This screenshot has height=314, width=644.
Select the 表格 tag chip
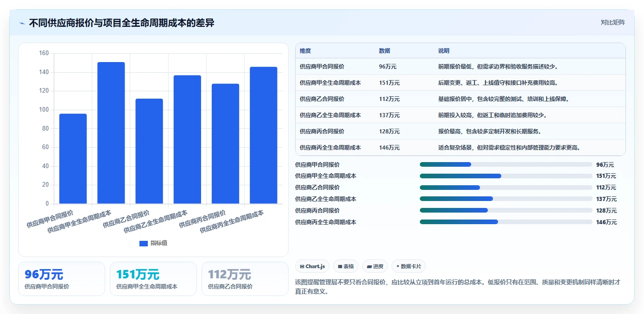pyautogui.click(x=346, y=266)
